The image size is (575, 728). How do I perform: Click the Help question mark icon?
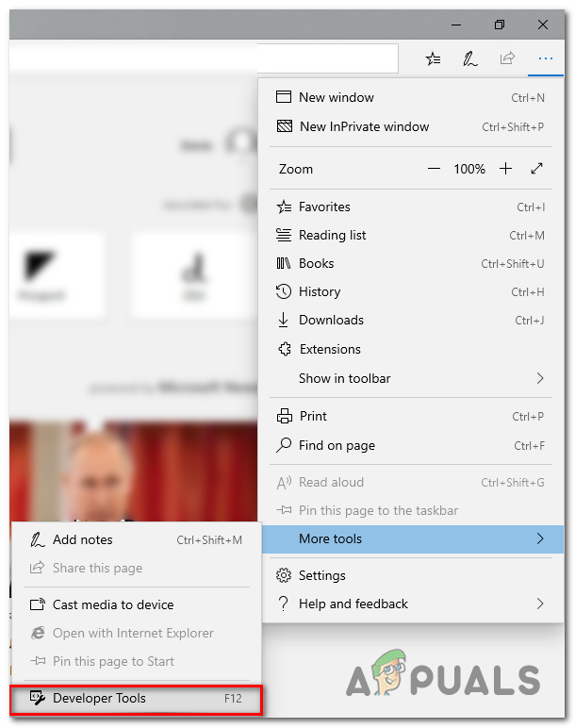point(283,604)
